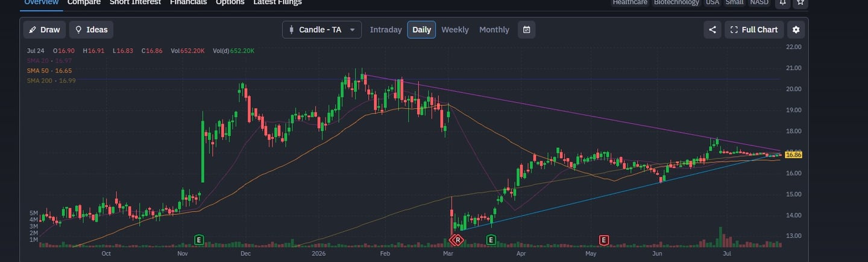868x262 pixels.
Task: Click the favorite star icon
Action: tap(800, 2)
